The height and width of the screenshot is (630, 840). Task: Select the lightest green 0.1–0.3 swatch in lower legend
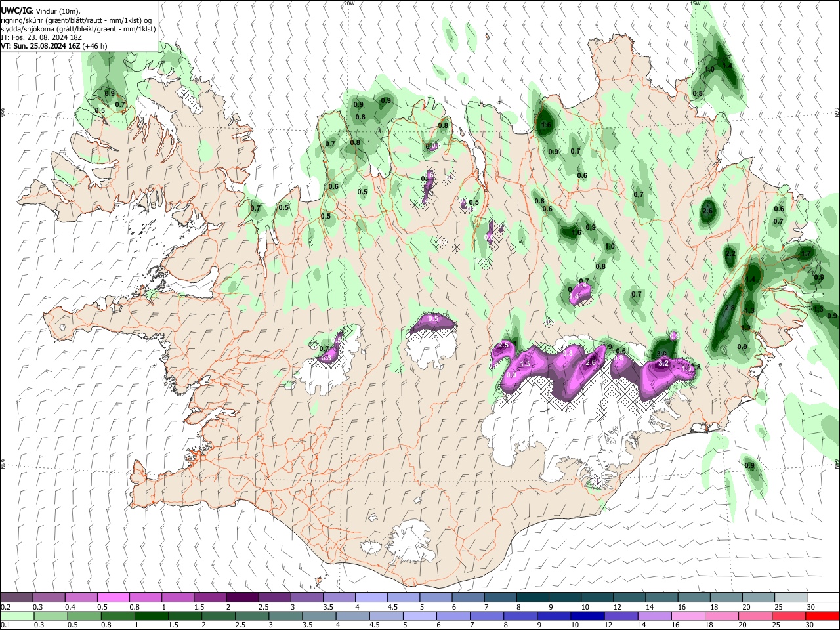pyautogui.click(x=17, y=616)
